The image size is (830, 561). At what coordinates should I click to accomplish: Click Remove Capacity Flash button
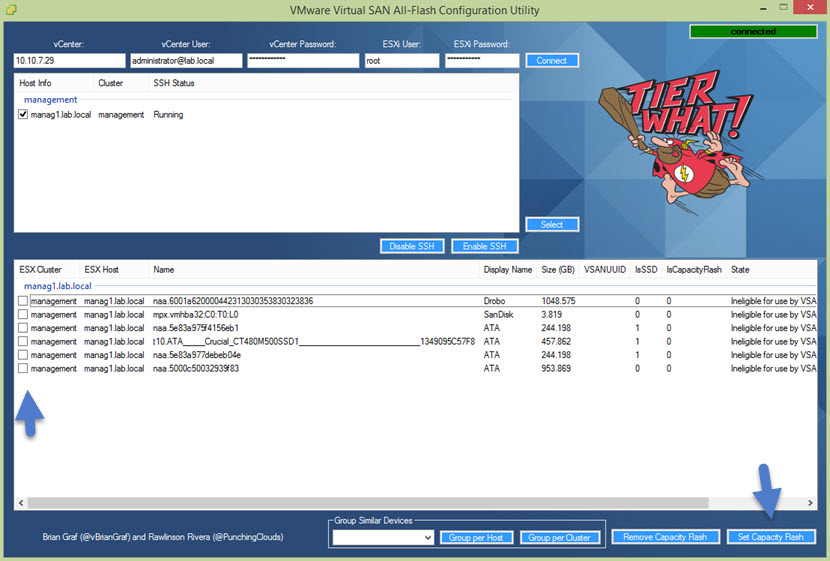click(665, 537)
